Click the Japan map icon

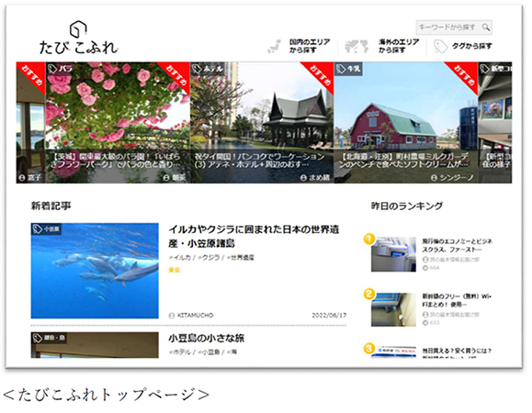(x=274, y=47)
